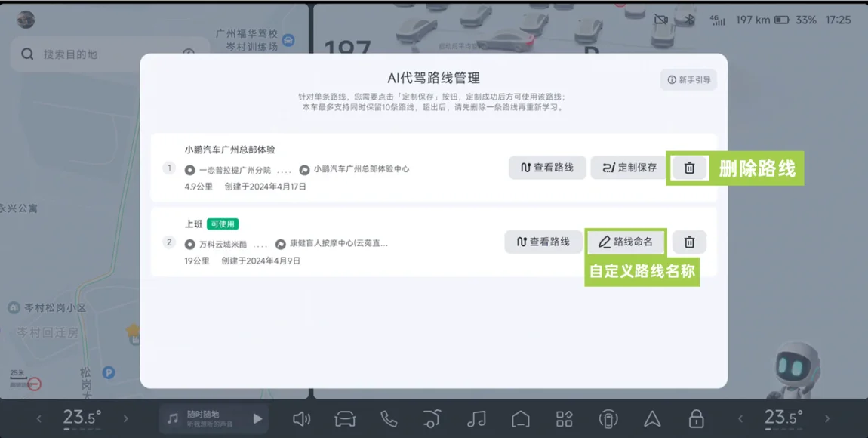This screenshot has width=868, height=438.
Task: Select the 可使用 badge on 上班
Action: coord(223,224)
